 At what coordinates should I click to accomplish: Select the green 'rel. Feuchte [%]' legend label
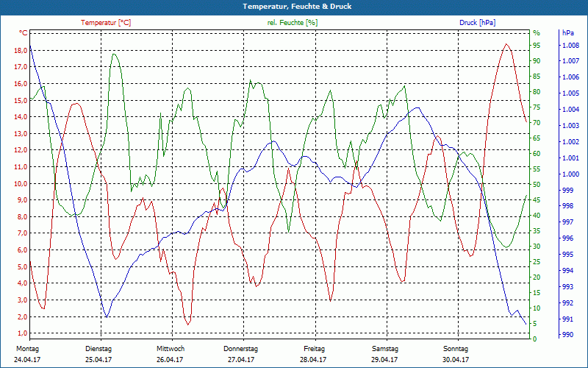[x=292, y=23]
